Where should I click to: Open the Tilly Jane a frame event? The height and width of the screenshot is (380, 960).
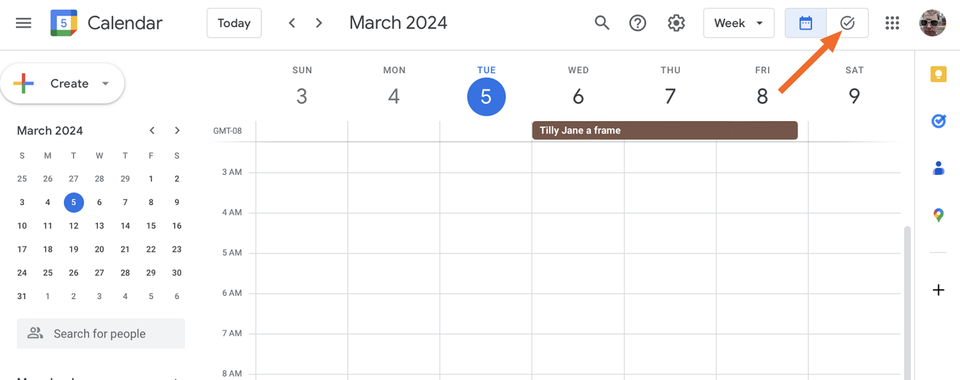tap(664, 130)
